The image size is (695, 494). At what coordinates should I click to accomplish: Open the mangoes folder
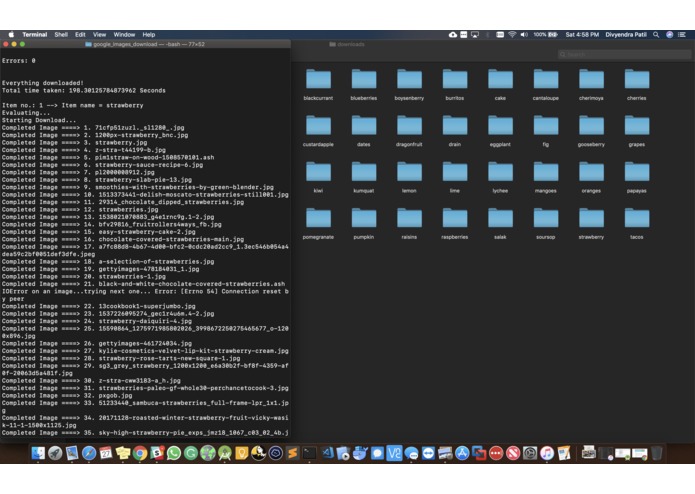546,172
